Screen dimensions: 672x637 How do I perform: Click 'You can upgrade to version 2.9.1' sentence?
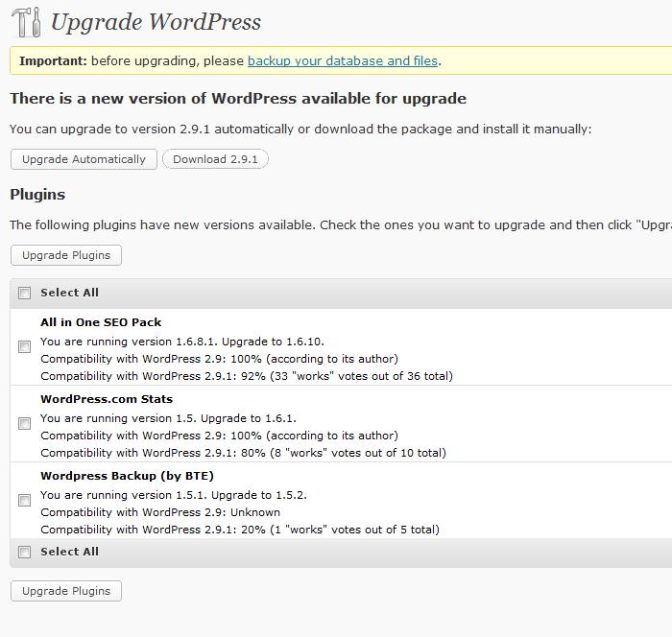[x=300, y=129]
